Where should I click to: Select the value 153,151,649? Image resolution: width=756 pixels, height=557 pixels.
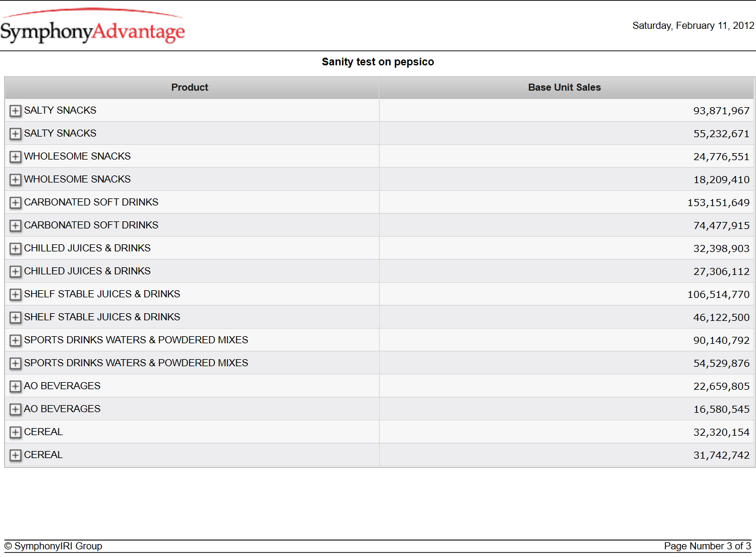pyautogui.click(x=718, y=203)
